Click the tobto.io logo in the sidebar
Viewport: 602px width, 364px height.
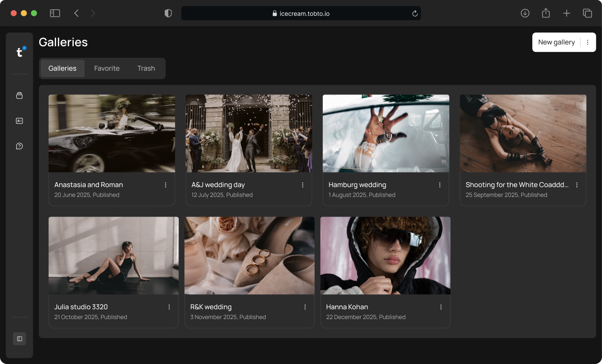[x=19, y=52]
